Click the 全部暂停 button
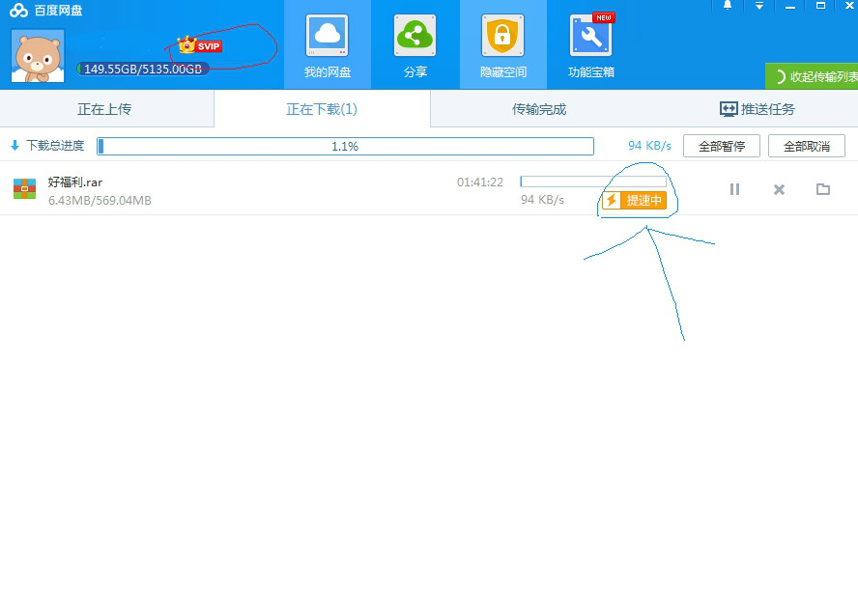This screenshot has width=858, height=616. 721,146
